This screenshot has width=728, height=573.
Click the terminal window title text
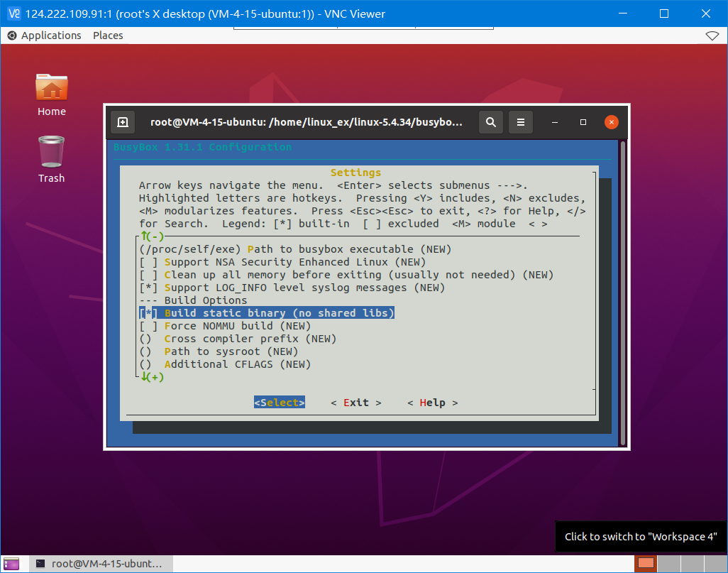(307, 122)
